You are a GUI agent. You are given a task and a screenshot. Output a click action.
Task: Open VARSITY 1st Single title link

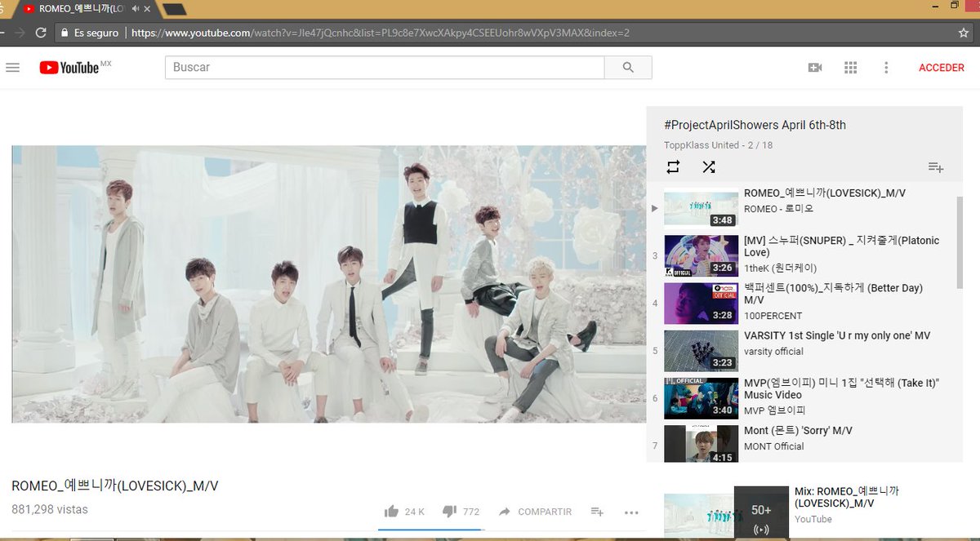click(837, 335)
